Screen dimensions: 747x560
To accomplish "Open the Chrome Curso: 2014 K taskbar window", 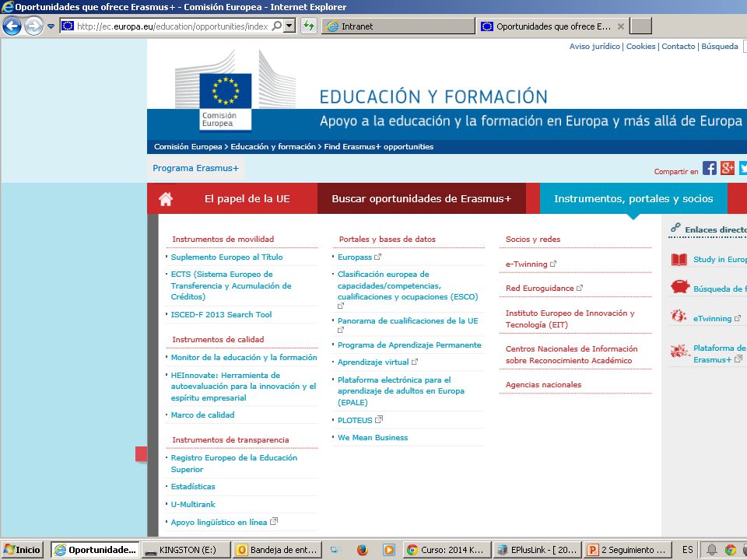I will click(447, 550).
